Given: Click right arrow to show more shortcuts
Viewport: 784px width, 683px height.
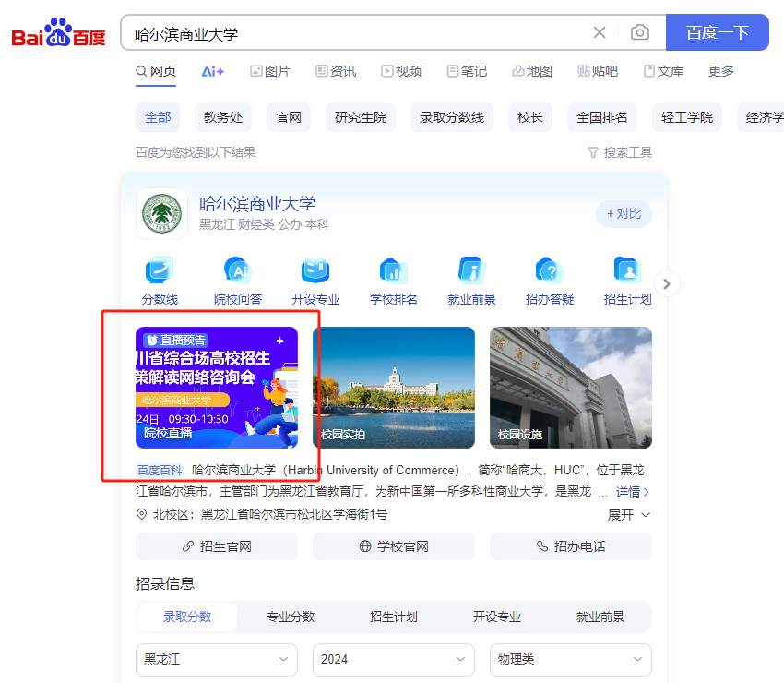Looking at the screenshot, I should pyautogui.click(x=667, y=283).
